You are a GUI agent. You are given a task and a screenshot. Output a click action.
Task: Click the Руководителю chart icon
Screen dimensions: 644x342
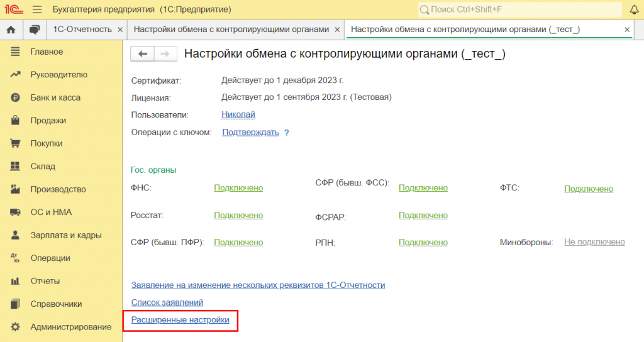tap(15, 75)
